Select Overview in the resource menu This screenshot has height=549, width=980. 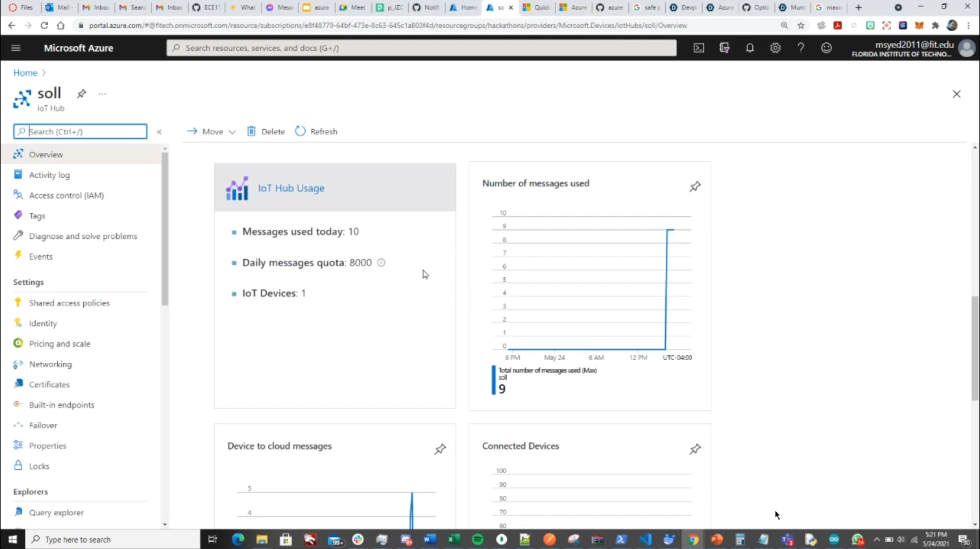81,155
